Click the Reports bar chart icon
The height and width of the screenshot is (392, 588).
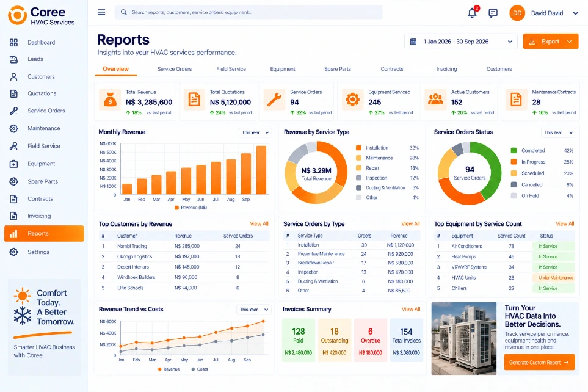[x=13, y=234]
